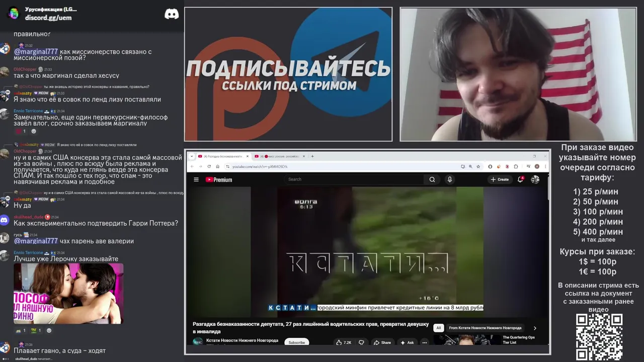Click message 'Лучше уже Лерочку заказывайте'
644x362 pixels.
[x=66, y=259]
